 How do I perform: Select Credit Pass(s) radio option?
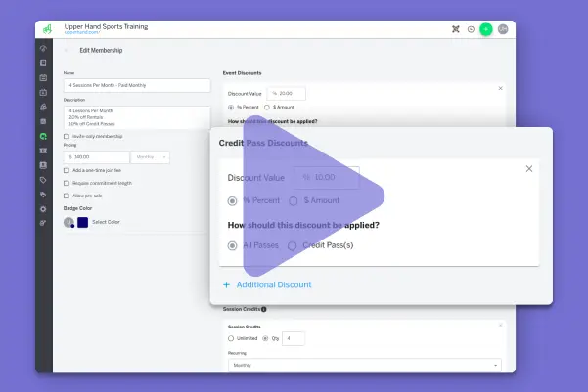point(293,245)
